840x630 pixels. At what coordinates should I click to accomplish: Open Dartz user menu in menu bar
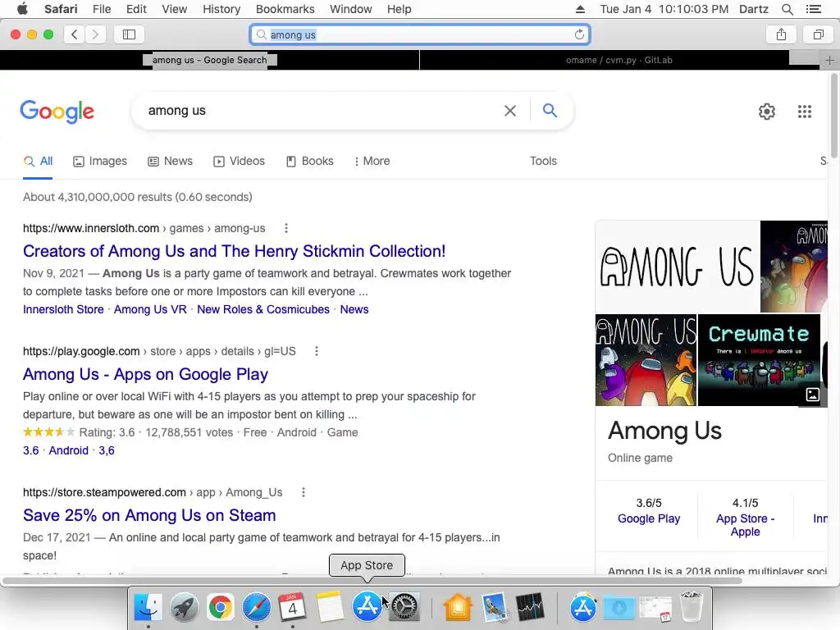pyautogui.click(x=753, y=9)
